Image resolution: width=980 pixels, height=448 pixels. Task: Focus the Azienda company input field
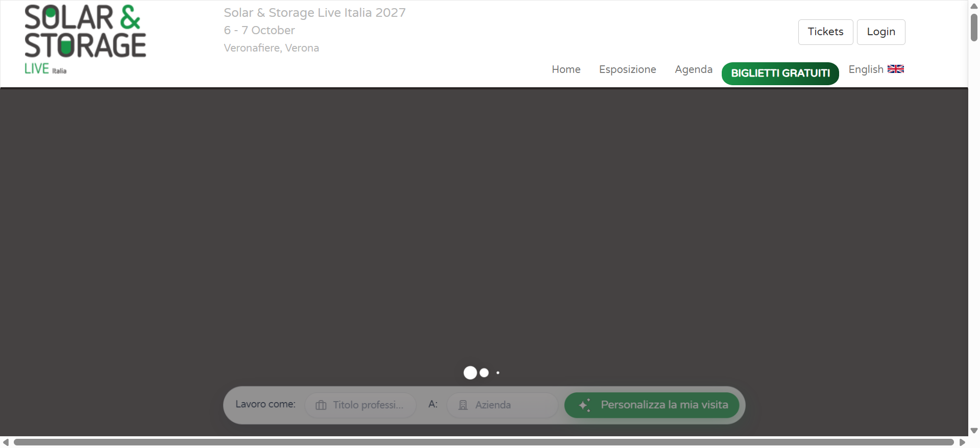502,405
